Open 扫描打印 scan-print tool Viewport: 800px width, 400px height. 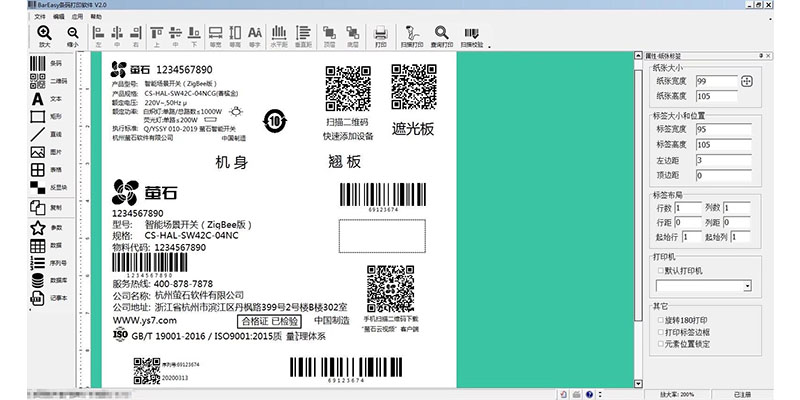(412, 36)
